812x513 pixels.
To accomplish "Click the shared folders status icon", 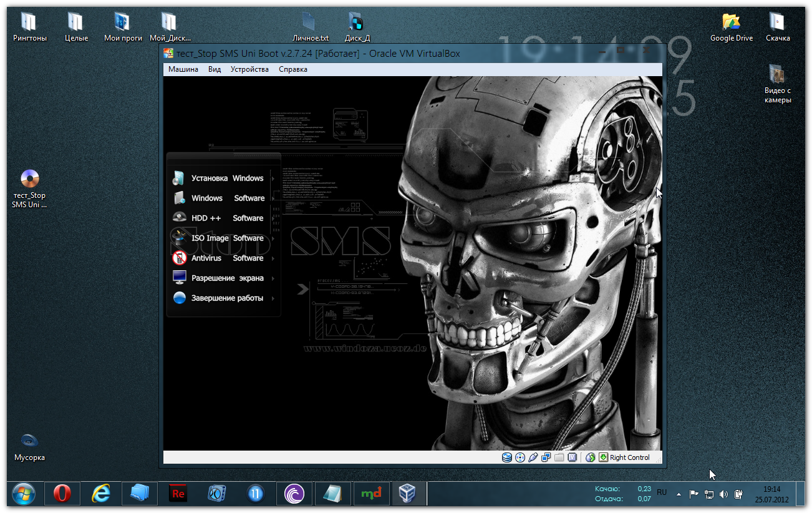I will [x=559, y=457].
